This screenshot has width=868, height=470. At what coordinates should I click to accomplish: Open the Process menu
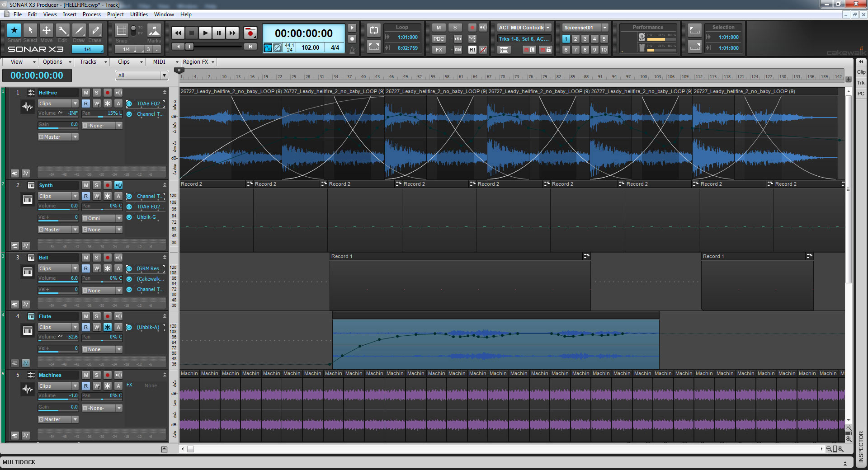[92, 14]
